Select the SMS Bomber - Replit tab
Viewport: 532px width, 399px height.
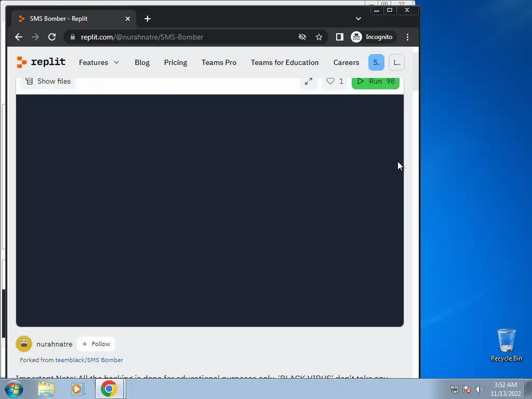click(74, 19)
